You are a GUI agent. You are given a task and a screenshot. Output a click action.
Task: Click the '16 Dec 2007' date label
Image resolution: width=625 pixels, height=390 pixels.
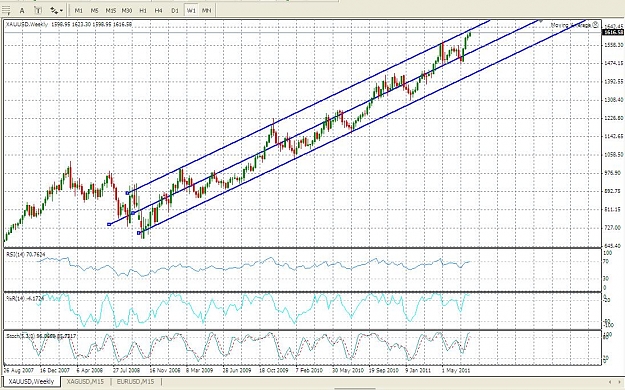[x=55, y=370]
